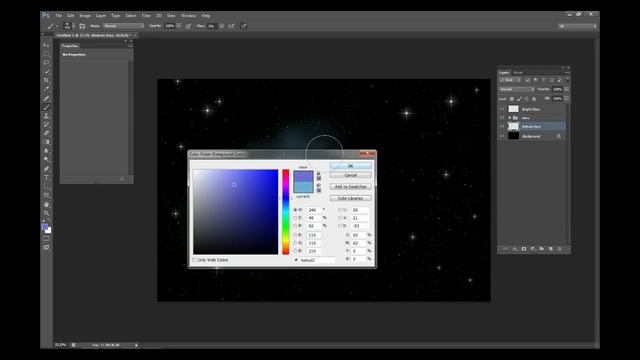Image resolution: width=640 pixels, height=360 pixels.
Task: Open the Flow dropdown arrow in options bar
Action: 221,26
